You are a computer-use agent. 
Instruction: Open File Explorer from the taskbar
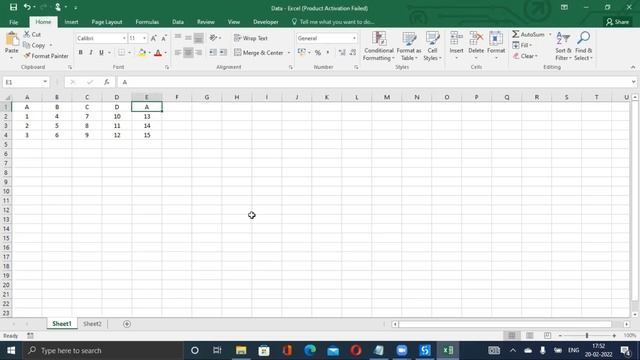pyautogui.click(x=241, y=350)
